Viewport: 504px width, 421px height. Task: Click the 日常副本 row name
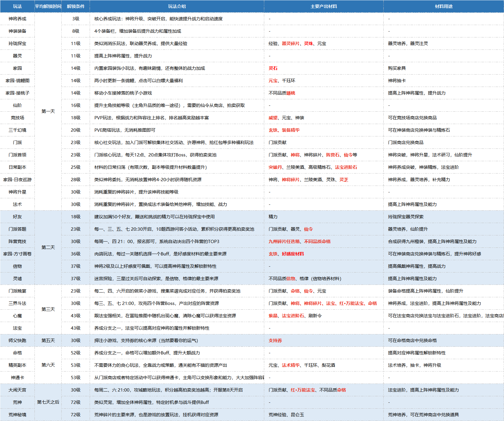(17, 167)
